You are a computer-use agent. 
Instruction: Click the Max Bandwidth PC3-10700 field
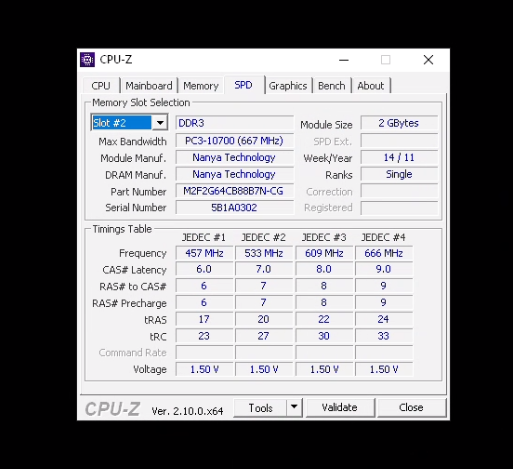(x=234, y=141)
